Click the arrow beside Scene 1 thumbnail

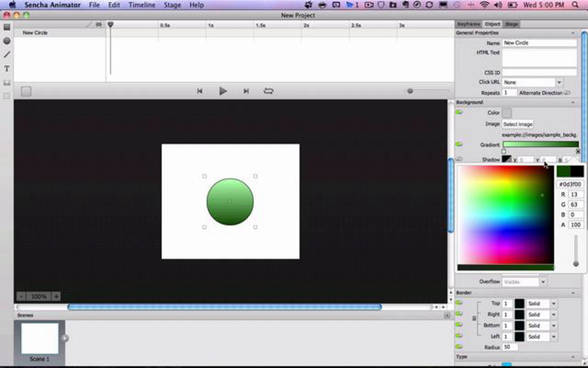65,338
